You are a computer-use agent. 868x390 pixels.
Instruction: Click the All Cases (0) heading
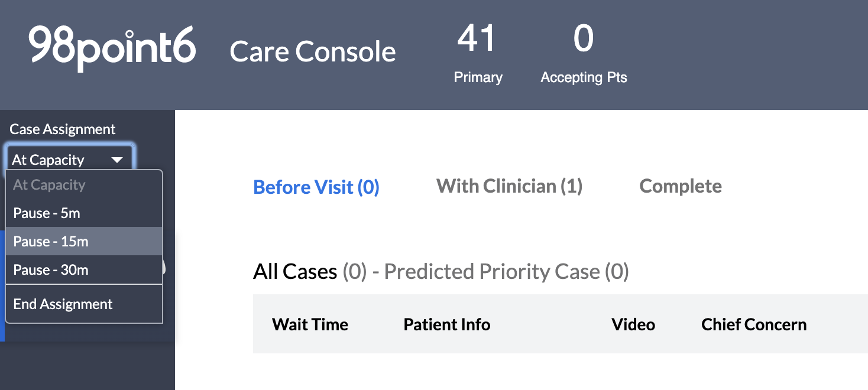[310, 272]
